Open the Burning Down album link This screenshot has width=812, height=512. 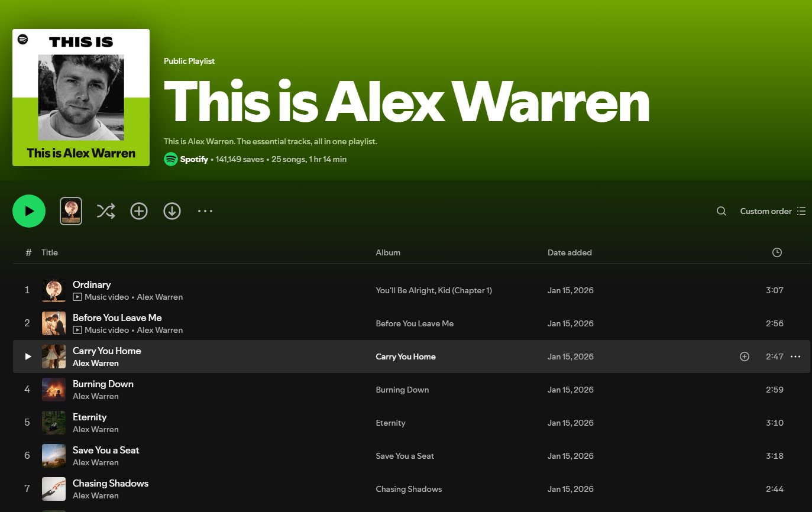(402, 390)
